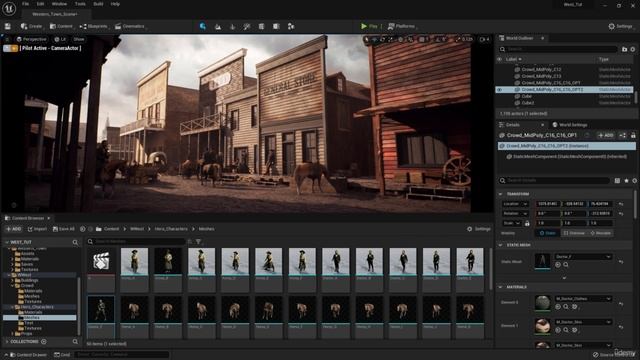Click the Save icon in main toolbar

[8, 27]
